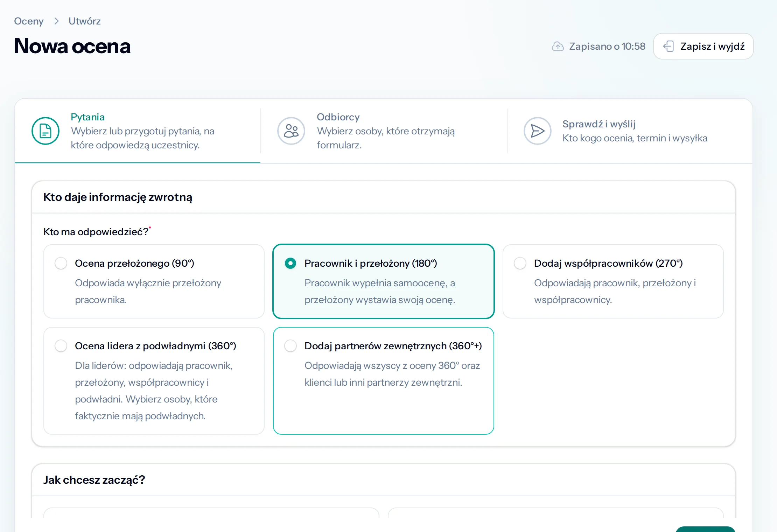777x532 pixels.
Task: Click text 'Odpowiadają pracownik, przełożony i współpracownicy.'
Action: [x=615, y=291]
